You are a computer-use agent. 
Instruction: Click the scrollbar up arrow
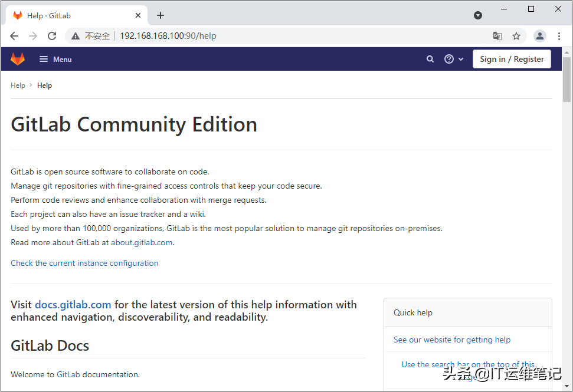[x=567, y=52]
